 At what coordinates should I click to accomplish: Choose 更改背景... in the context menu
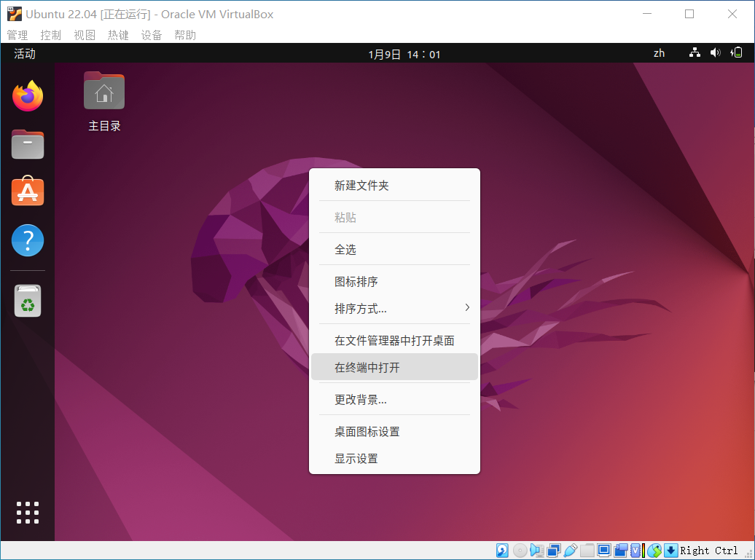point(394,399)
